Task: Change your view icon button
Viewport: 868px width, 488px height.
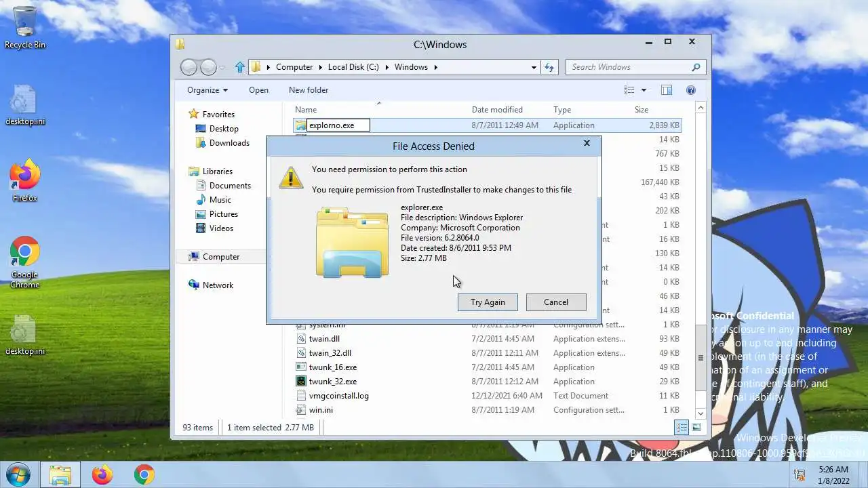Action: 629,90
